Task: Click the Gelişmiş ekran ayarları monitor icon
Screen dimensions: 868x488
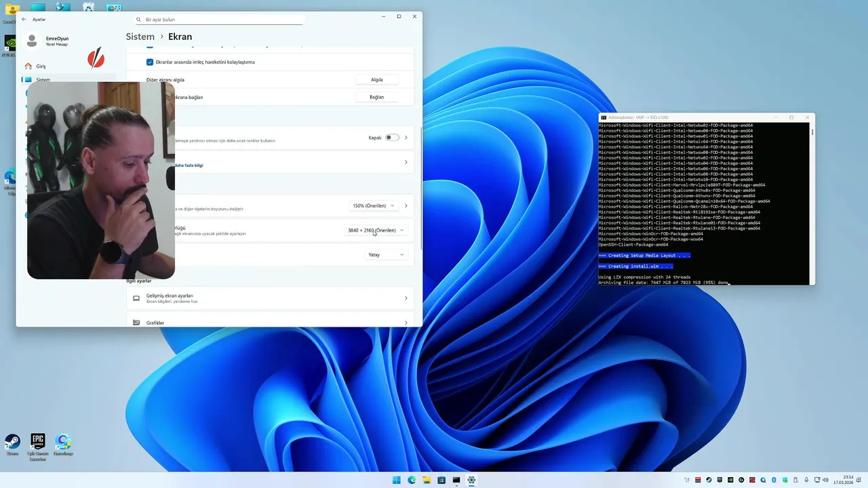Action: pos(136,298)
